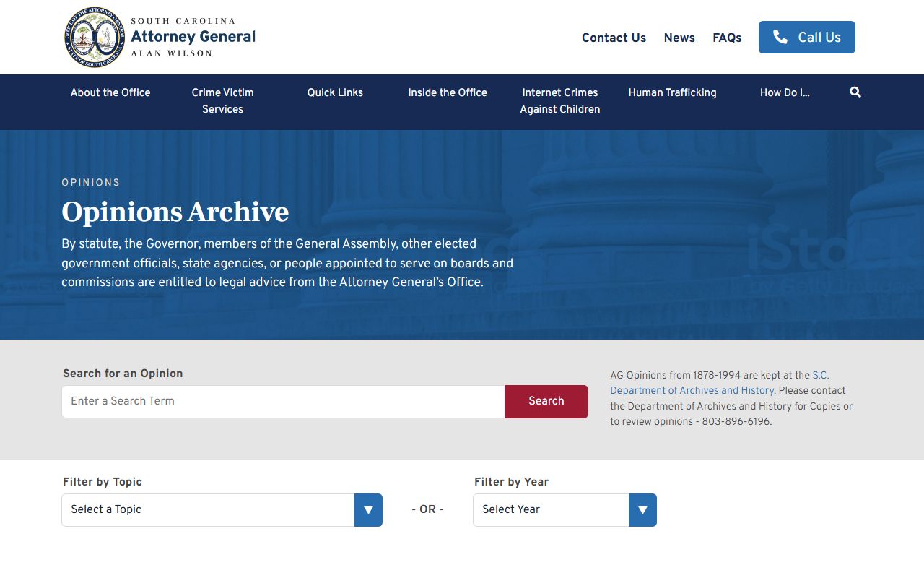
Task: Open the Contact Us link
Action: coord(614,38)
